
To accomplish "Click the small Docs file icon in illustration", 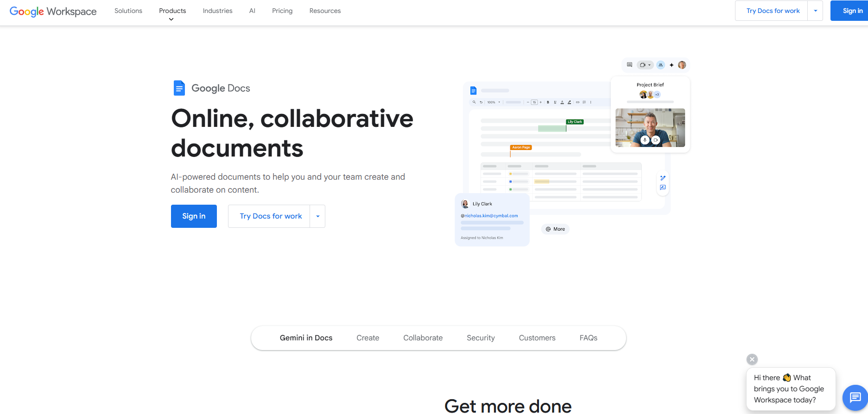I will point(473,90).
